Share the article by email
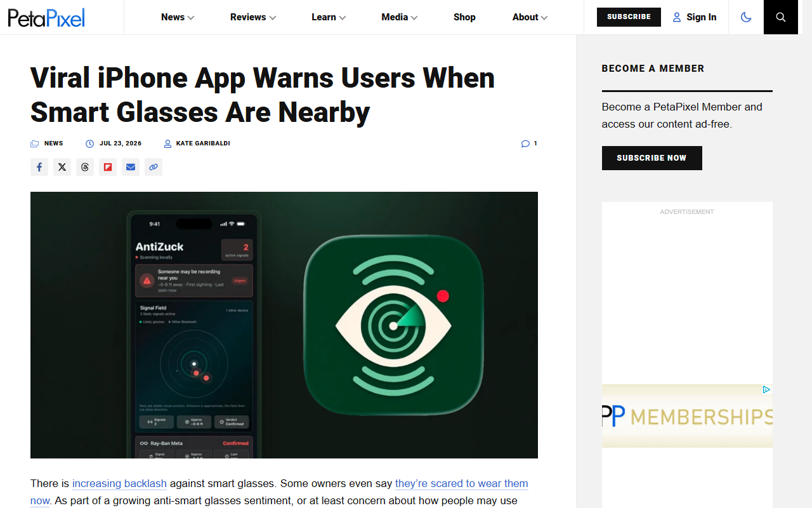Screen dimensions: 812x508 (131, 167)
